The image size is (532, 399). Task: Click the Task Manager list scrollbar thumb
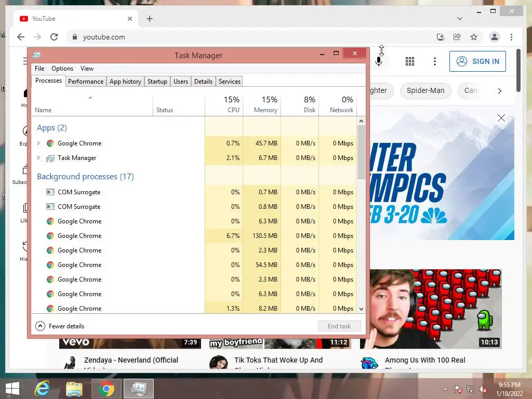click(362, 152)
